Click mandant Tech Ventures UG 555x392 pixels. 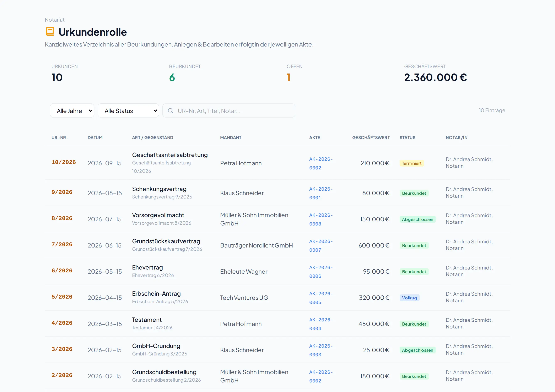244,298
